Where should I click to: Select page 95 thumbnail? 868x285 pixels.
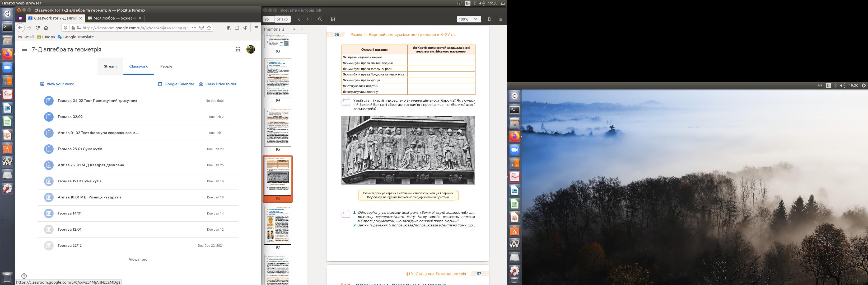coord(277,127)
